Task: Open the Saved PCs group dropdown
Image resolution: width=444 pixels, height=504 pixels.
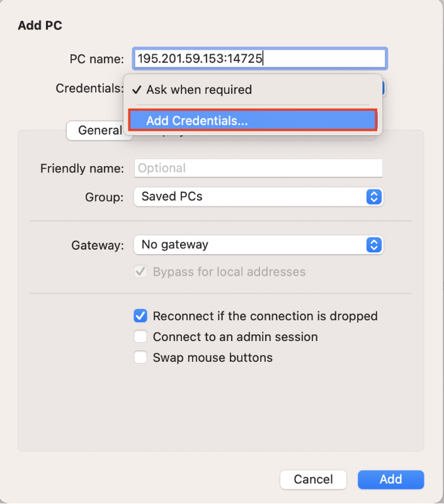Action: [258, 197]
